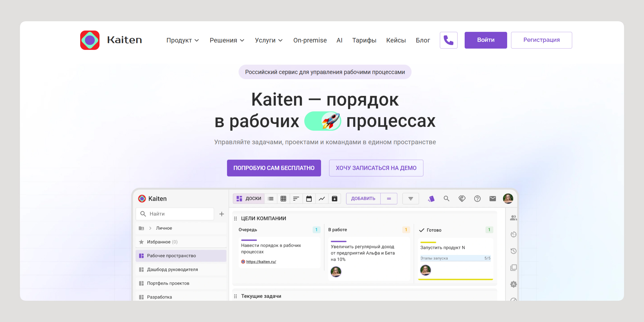Open the mail envelope icon
Screen dimensions: 644x322
[493, 199]
